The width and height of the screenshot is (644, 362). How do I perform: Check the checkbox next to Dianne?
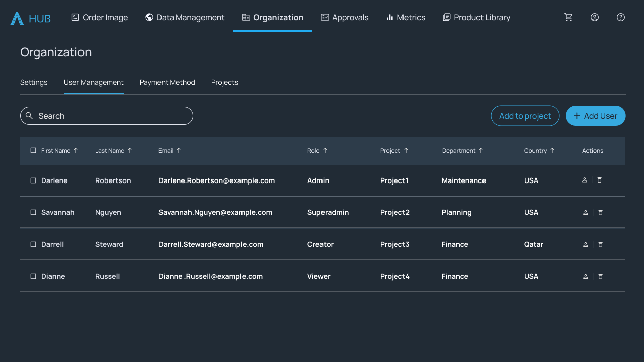[x=33, y=276]
